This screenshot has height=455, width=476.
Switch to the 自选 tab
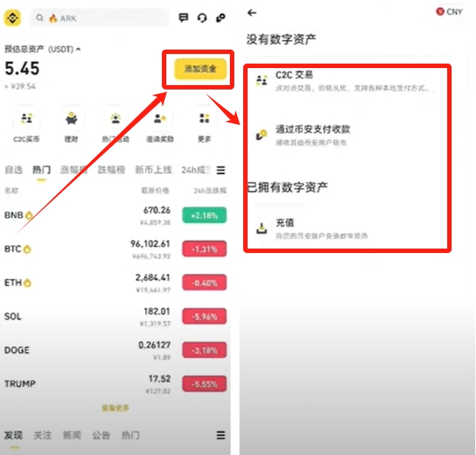13,169
